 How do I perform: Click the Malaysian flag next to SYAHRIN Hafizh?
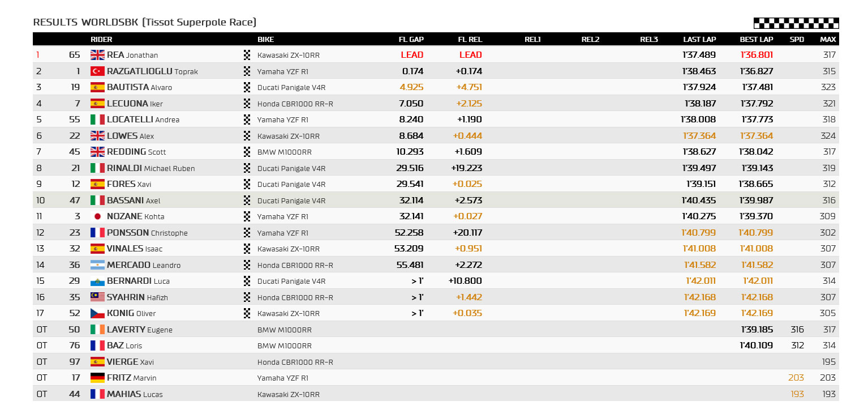pos(97,297)
